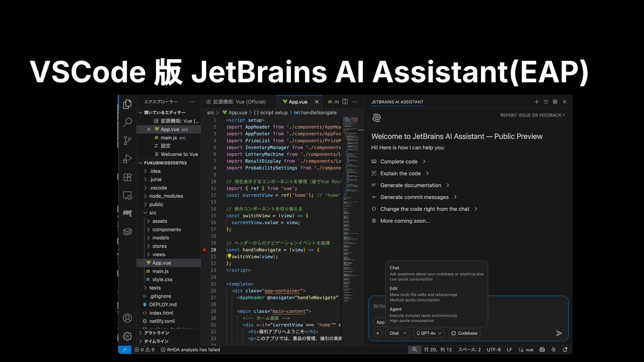Click the chat message input field
The width and height of the screenshot is (644, 362).
coord(468,306)
